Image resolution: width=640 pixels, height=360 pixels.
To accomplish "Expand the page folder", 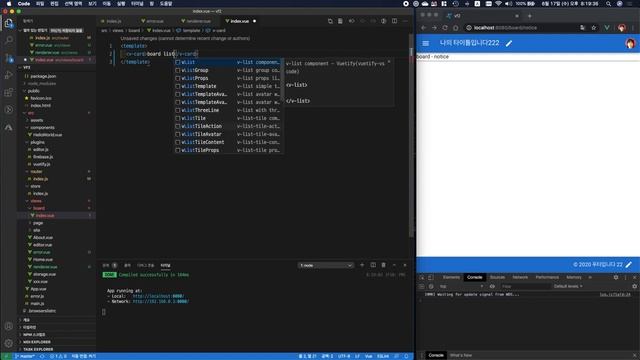I will pos(38,223).
